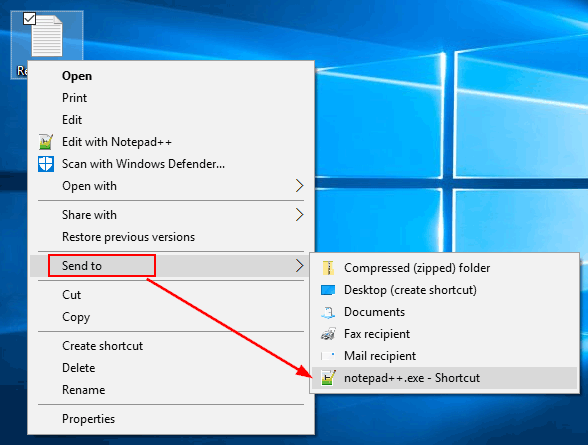
Task: Click the zipped folder icon in submenu
Action: 328,268
